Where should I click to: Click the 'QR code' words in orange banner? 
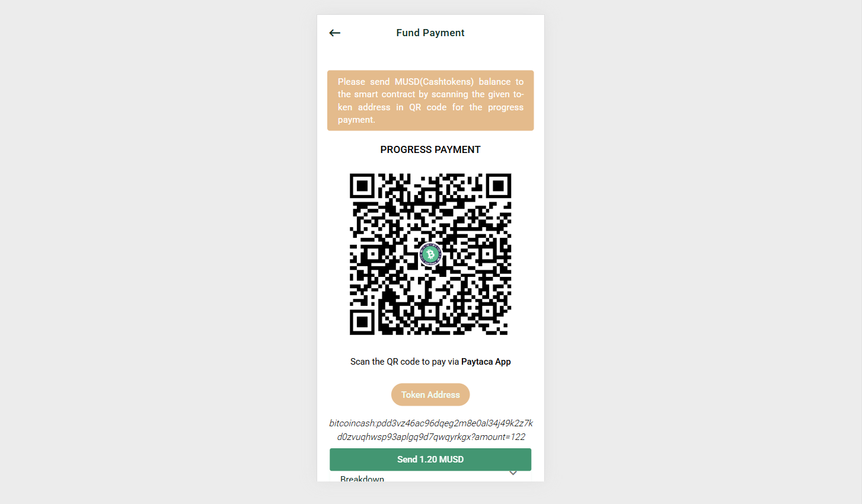point(428,107)
